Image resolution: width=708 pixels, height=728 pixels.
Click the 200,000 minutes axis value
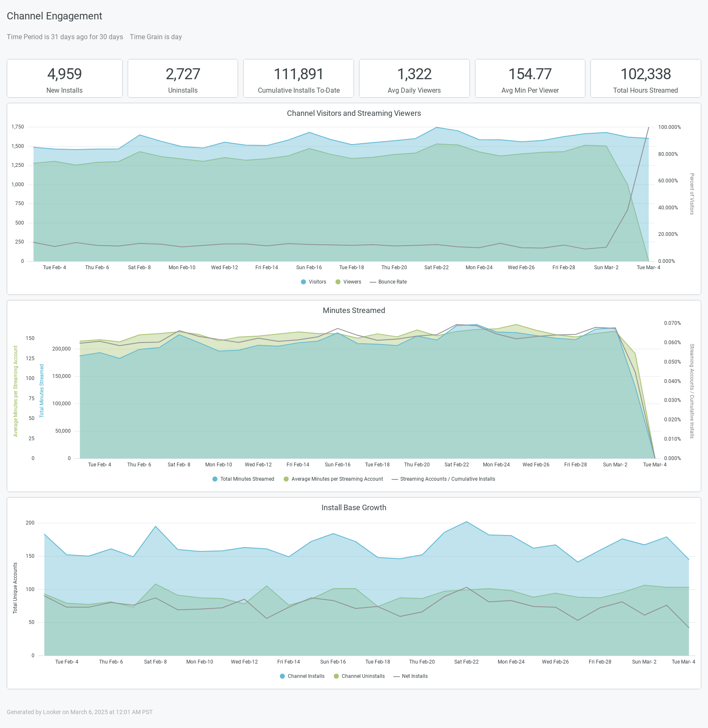62,349
